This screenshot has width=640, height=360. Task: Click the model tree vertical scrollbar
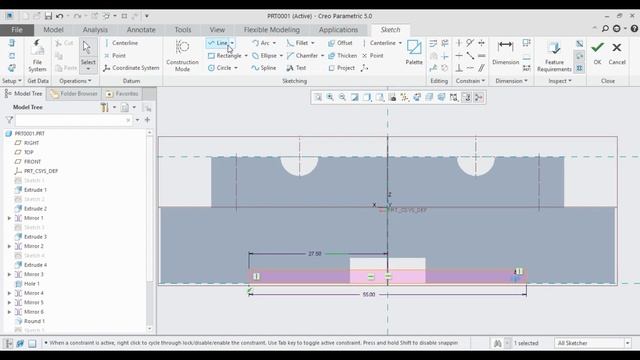click(150, 231)
